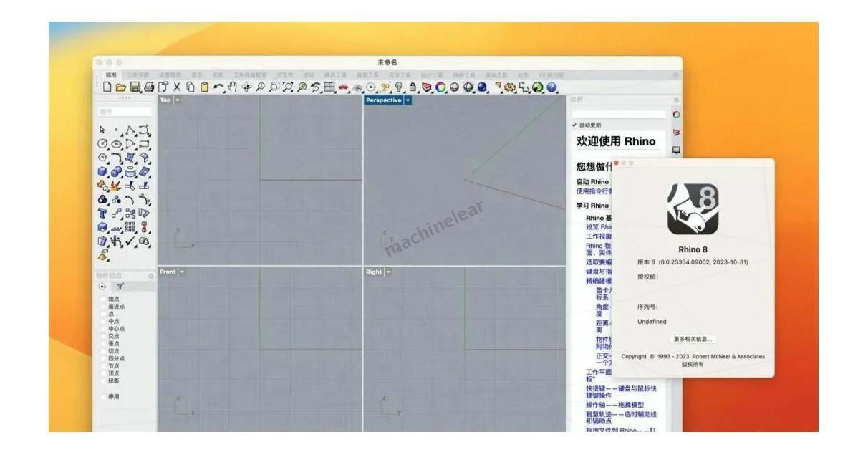Click the 更多相关信息... button
The height and width of the screenshot is (455, 868).
[x=693, y=338]
